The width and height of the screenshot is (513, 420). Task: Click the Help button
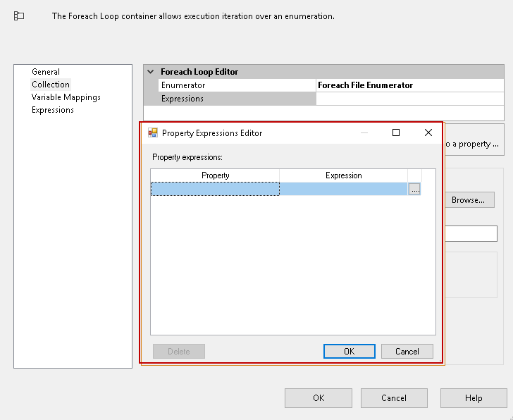(474, 398)
